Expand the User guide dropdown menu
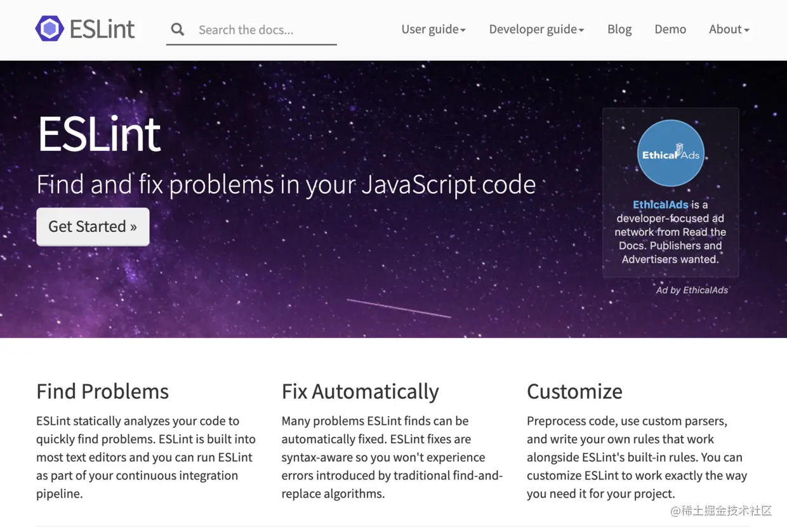The image size is (787, 532). point(433,29)
